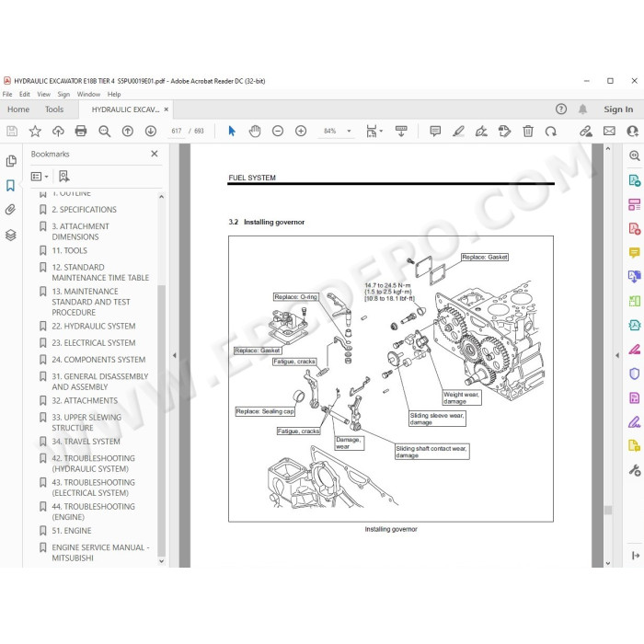Screen dimensions: 644x644
Task: Close the HYDRAULIC EXCAV document tab
Action: pyautogui.click(x=166, y=109)
